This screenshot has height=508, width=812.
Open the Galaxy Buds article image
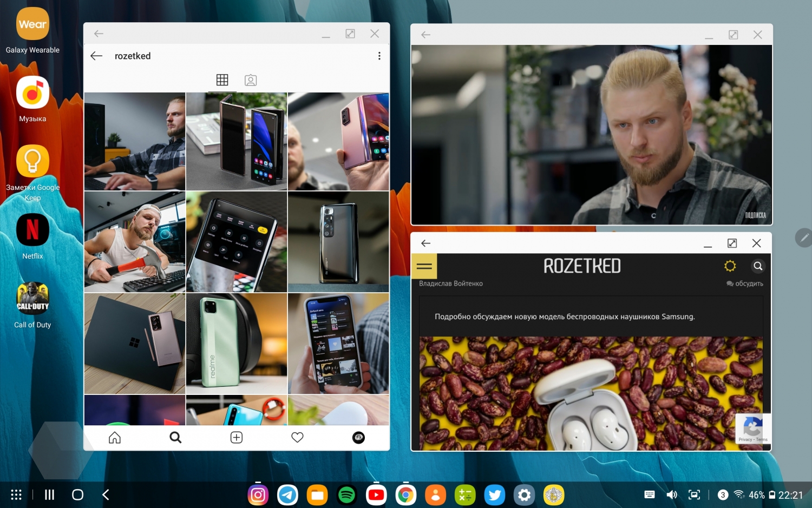(x=591, y=393)
